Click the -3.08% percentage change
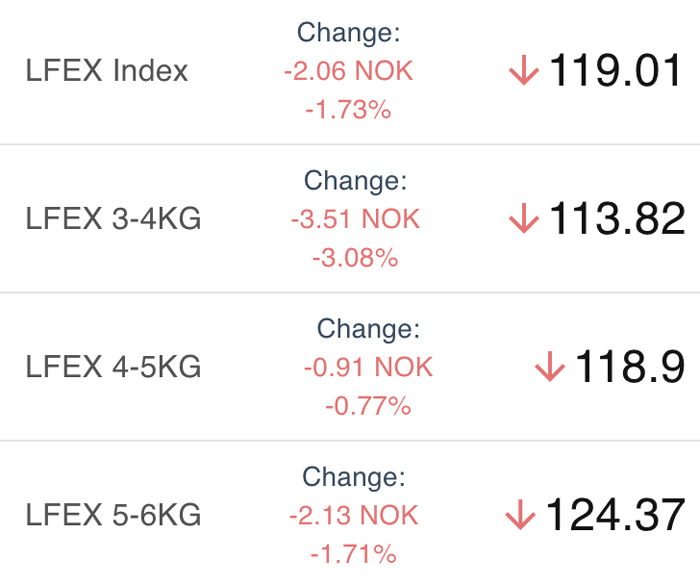Viewport: 700px width, 585px height. click(355, 258)
